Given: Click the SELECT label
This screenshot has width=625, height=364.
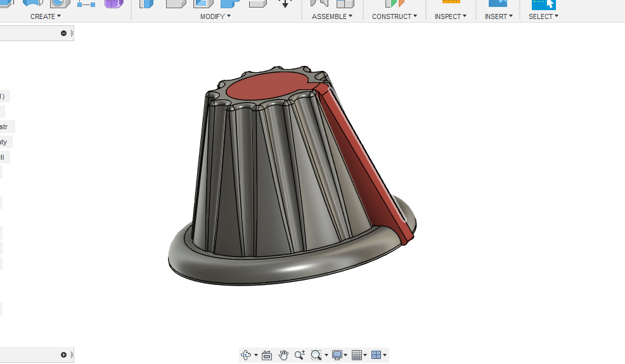Looking at the screenshot, I should [543, 16].
